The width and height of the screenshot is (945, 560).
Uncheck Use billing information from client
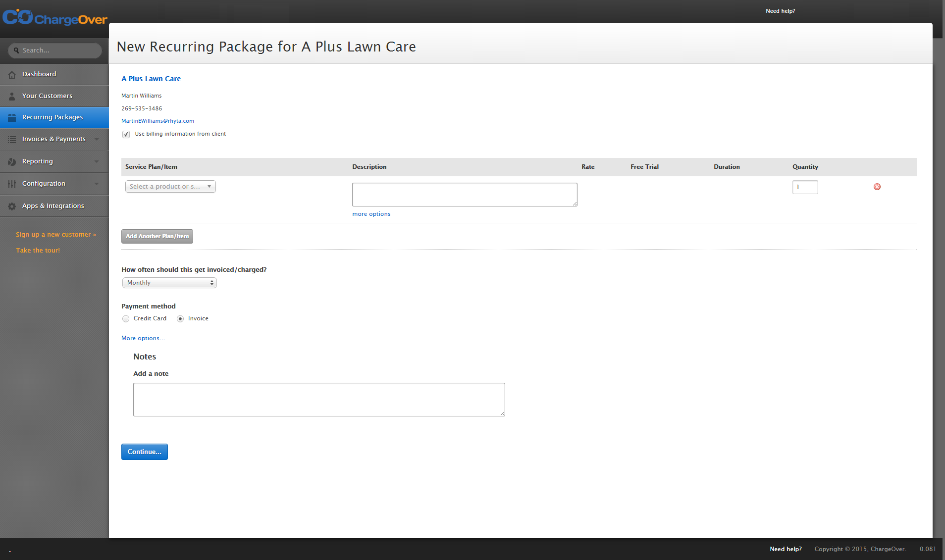coord(126,134)
